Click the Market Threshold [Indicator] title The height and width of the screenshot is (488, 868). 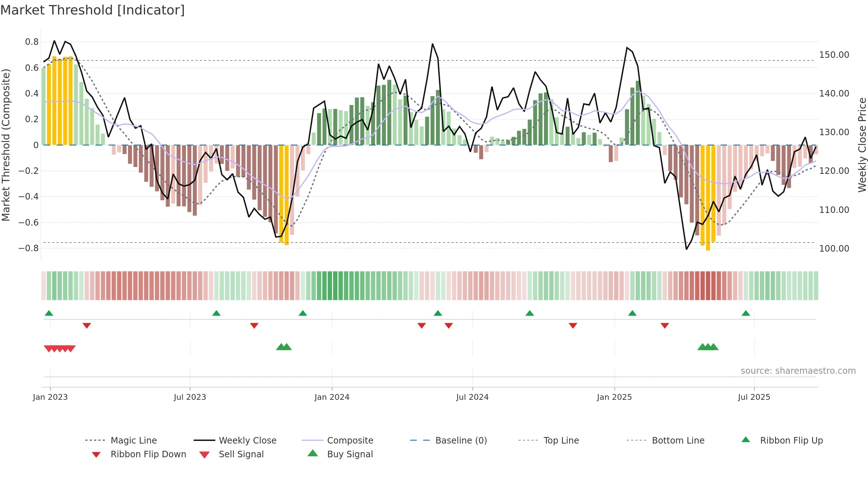[x=93, y=10]
